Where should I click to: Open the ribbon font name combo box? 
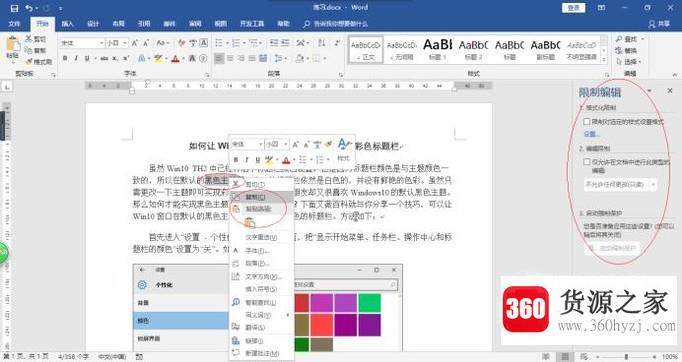pyautogui.click(x=82, y=43)
